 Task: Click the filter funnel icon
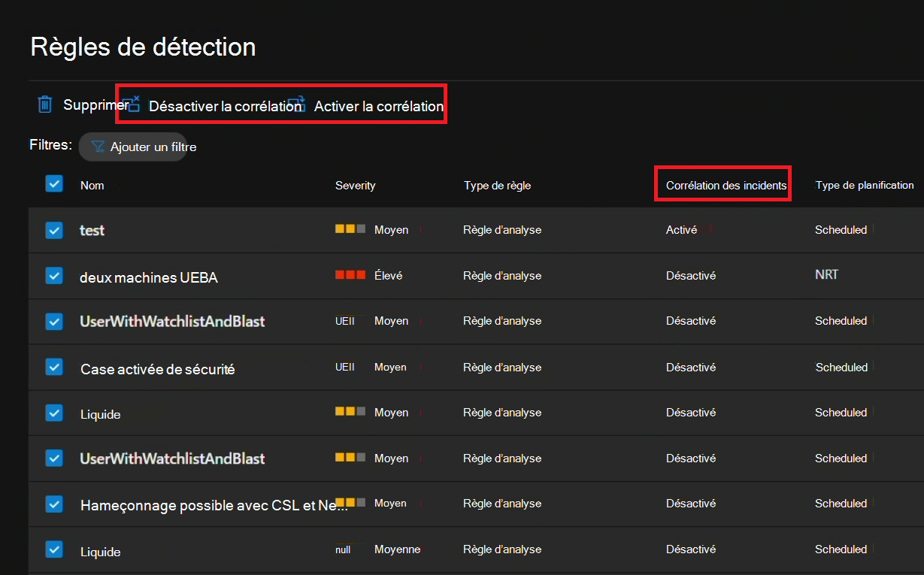pyautogui.click(x=98, y=147)
